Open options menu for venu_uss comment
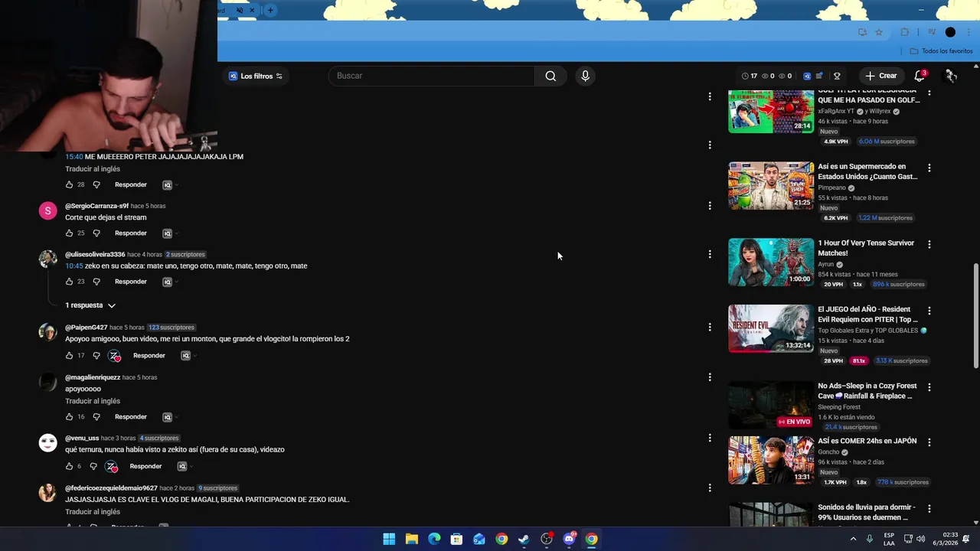 710,439
